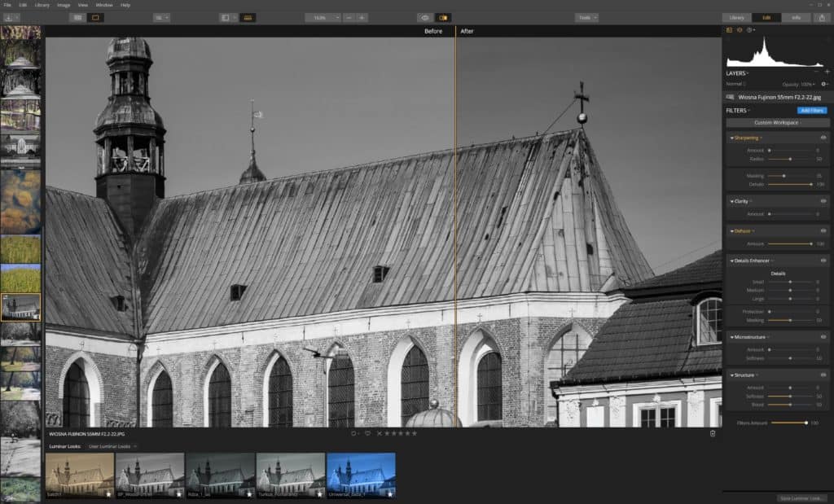Toggle the eye quick preview button

click(424, 17)
